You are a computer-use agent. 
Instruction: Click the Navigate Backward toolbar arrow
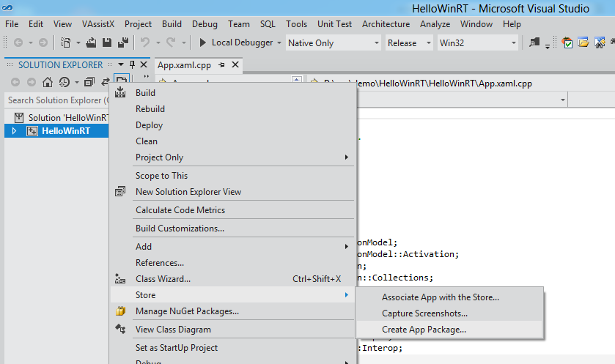point(18,42)
